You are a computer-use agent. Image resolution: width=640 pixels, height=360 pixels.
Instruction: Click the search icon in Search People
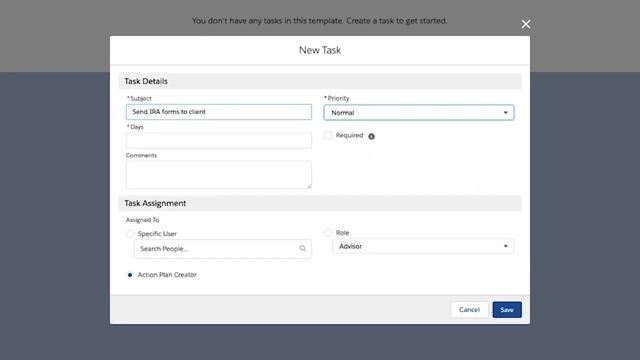302,248
